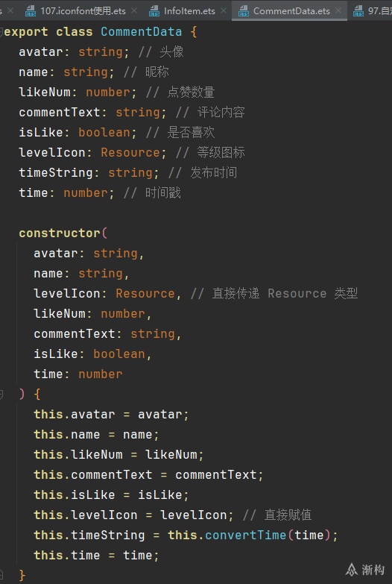Image resolution: width=392 pixels, height=584 pixels.
Task: Place cursor on the levelIcon: Resource declaration
Action: (89, 153)
